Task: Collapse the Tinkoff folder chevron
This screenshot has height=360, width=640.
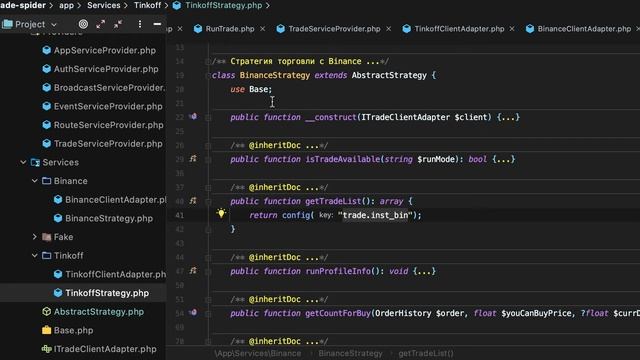Action: coord(35,256)
